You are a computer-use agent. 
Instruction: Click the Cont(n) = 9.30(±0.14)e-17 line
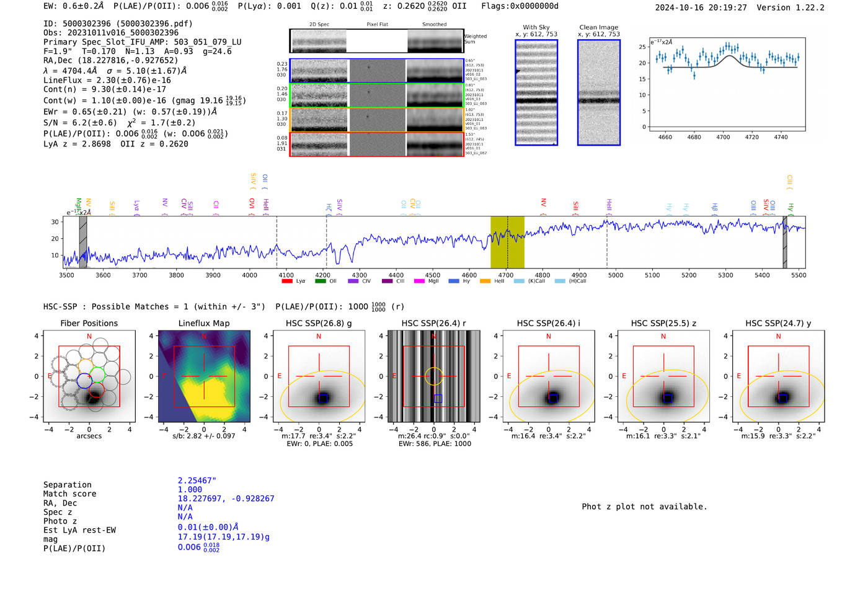tap(105, 89)
